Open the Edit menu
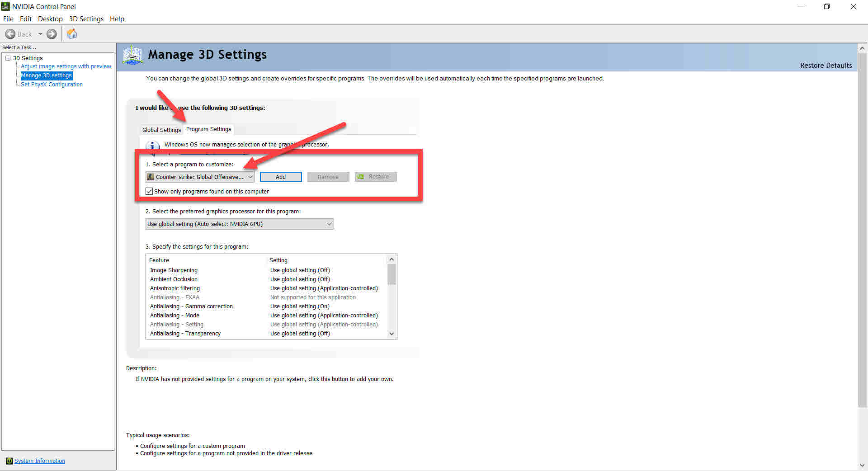 pos(26,19)
